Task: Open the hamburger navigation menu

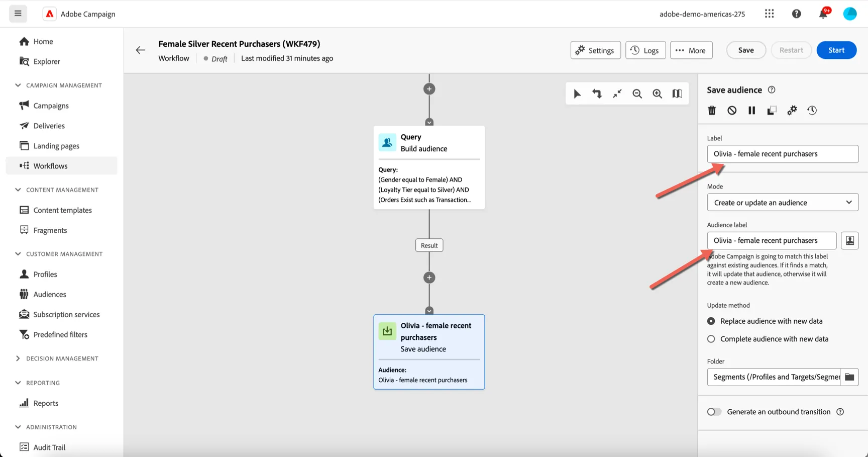Action: [18, 14]
